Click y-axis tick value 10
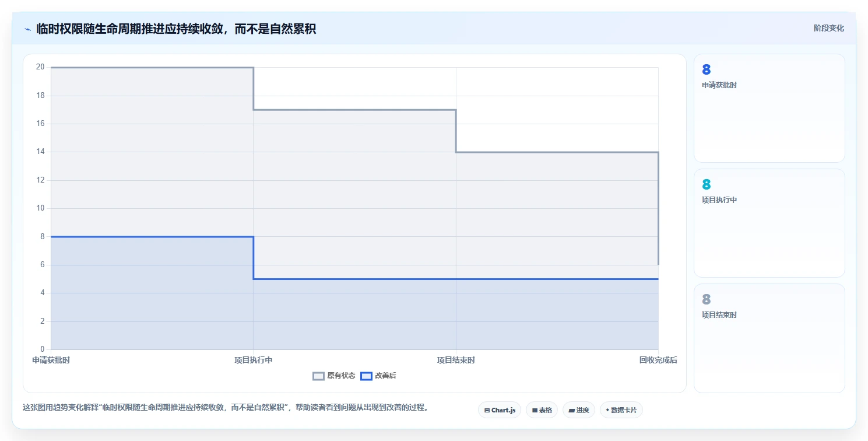Image resolution: width=868 pixels, height=441 pixels. (x=40, y=208)
